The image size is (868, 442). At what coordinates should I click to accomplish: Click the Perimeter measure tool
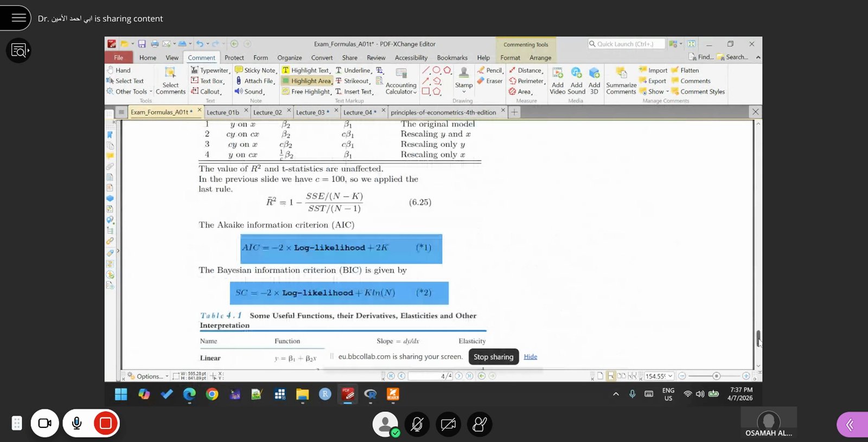(x=527, y=81)
